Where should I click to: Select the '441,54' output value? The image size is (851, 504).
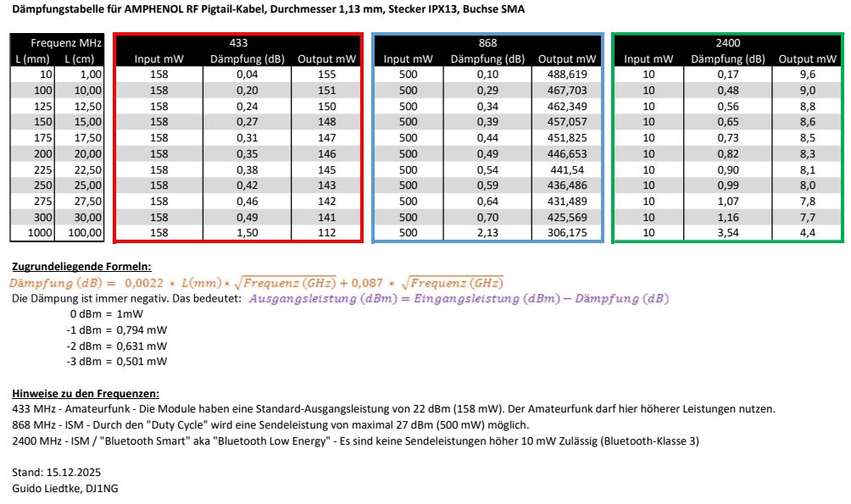[x=567, y=169]
